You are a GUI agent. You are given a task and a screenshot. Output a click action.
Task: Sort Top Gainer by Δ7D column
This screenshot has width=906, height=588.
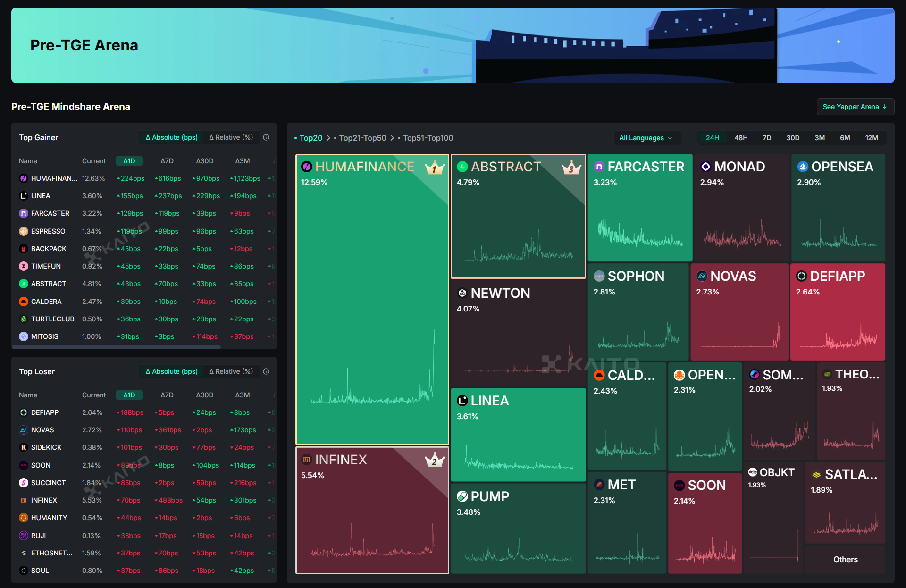(x=167, y=161)
